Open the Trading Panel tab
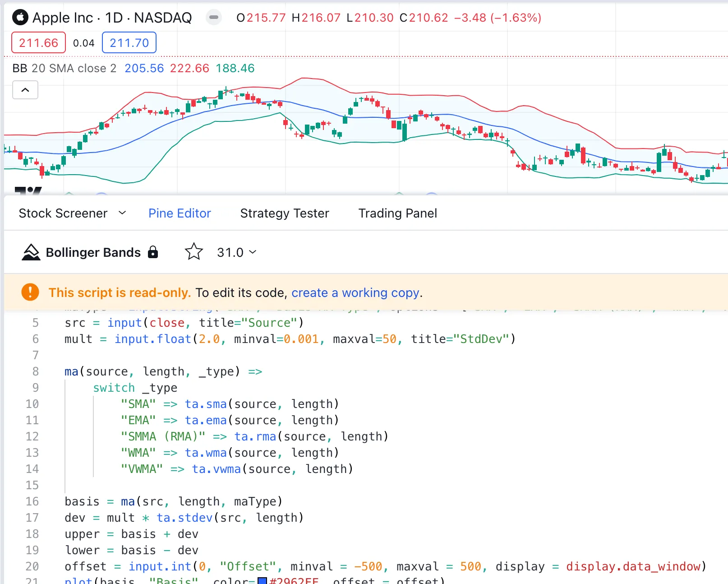 (x=397, y=213)
